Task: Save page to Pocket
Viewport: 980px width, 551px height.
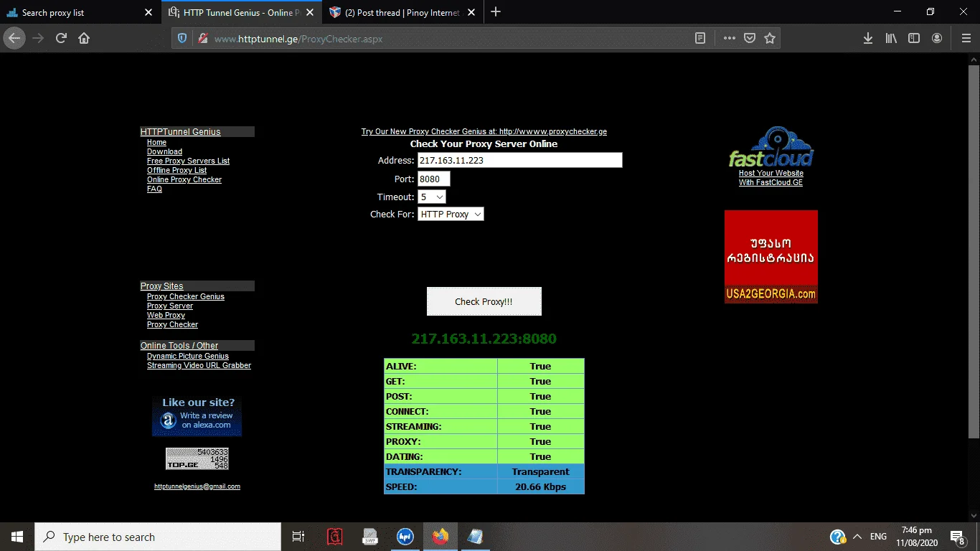Action: point(749,39)
